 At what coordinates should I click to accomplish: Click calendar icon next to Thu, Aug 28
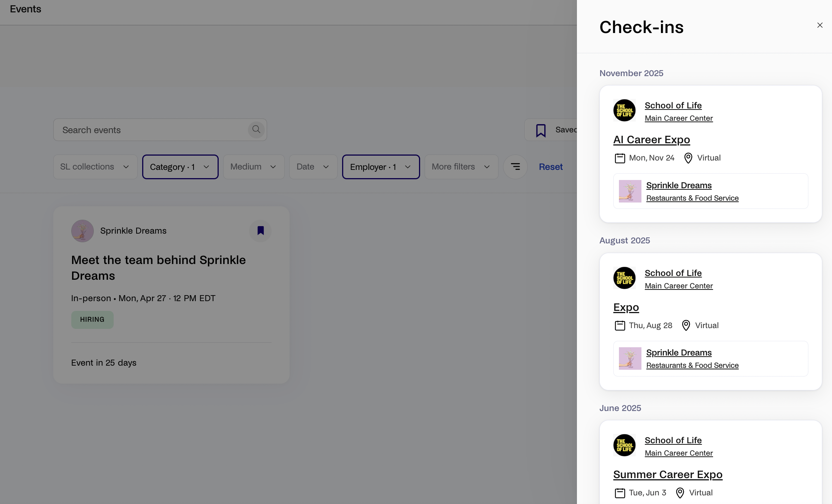tap(620, 325)
